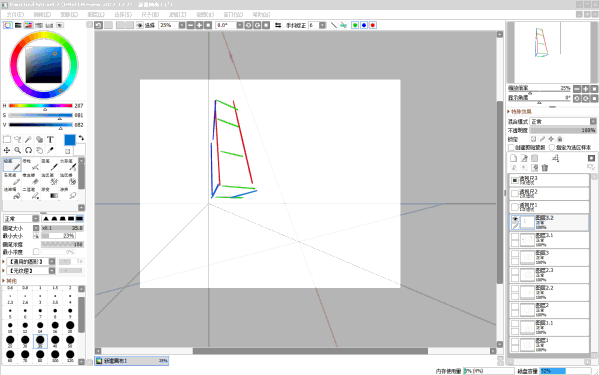
Task: Open the brush size multiplier dropdown
Action: pos(36,228)
